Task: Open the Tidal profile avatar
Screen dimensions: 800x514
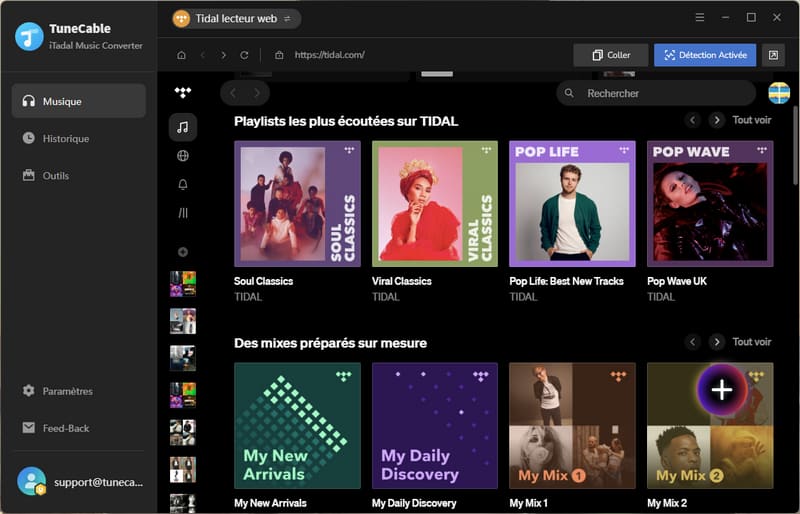Action: pyautogui.click(x=779, y=93)
